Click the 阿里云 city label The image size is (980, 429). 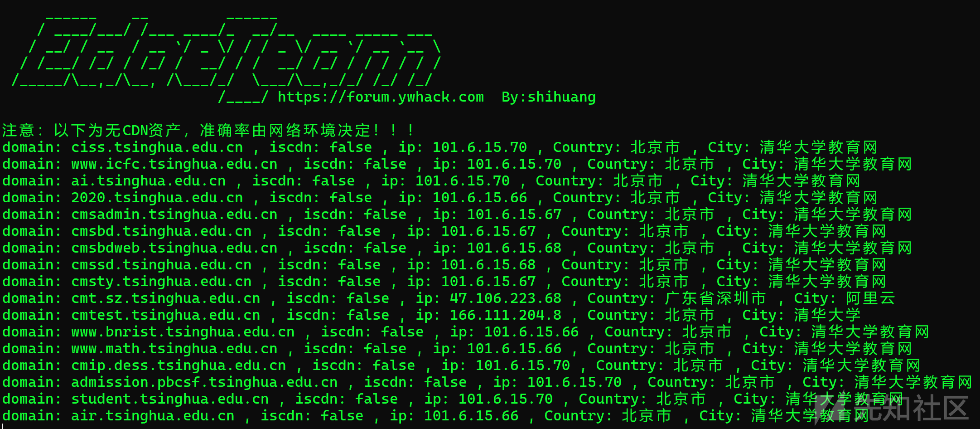click(x=871, y=298)
